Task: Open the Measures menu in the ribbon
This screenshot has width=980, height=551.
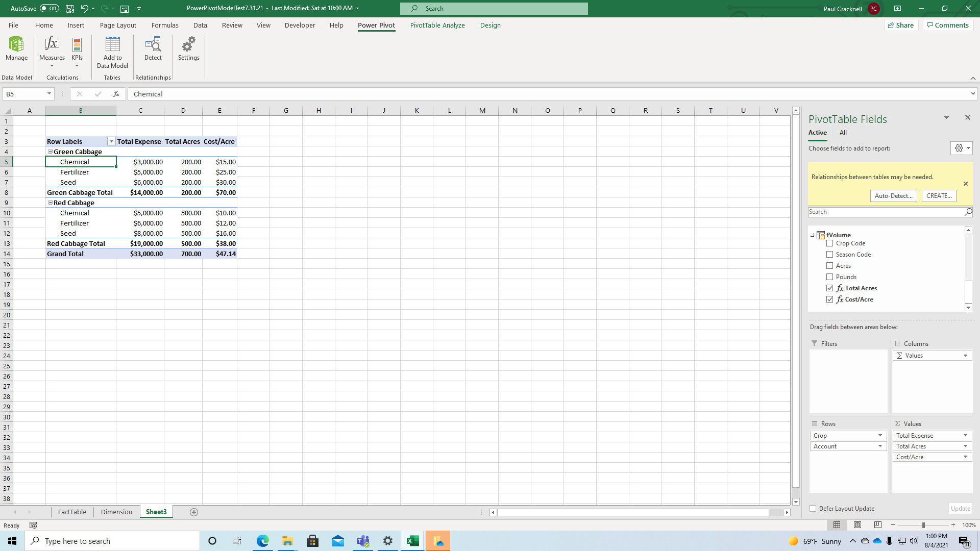Action: click(52, 52)
